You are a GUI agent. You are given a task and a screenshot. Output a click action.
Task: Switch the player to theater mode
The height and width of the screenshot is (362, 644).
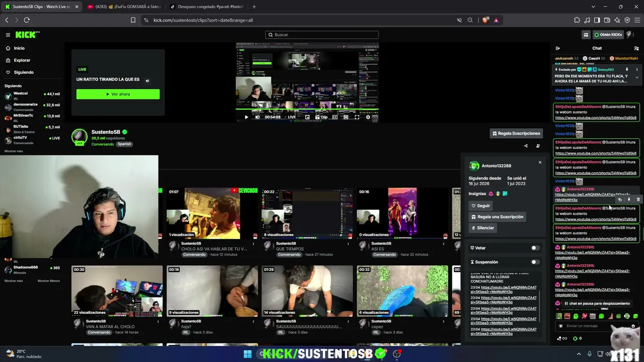[346, 117]
